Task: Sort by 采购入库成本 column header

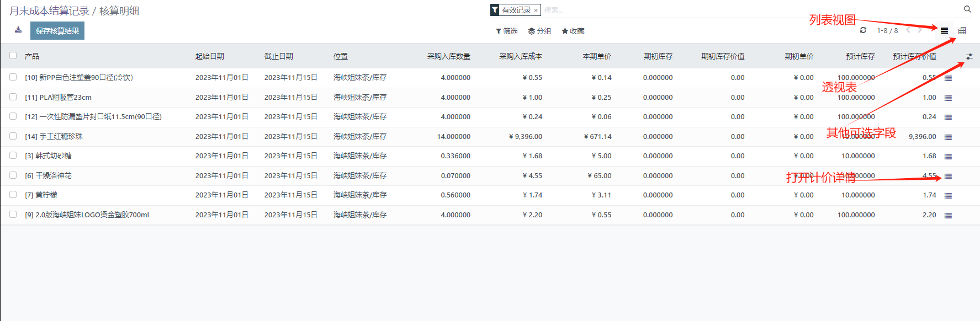Action: pyautogui.click(x=520, y=56)
